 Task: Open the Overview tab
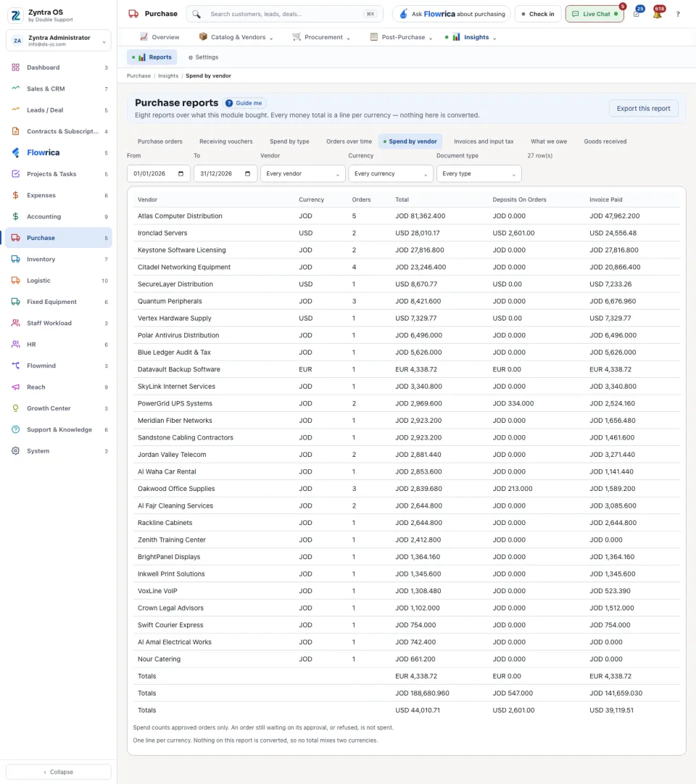coord(159,37)
